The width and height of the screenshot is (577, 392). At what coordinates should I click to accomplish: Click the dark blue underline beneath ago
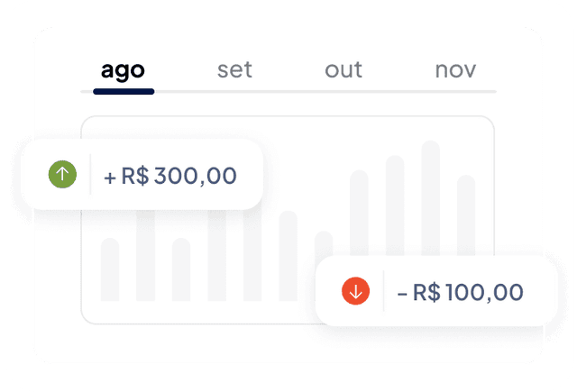point(124,92)
